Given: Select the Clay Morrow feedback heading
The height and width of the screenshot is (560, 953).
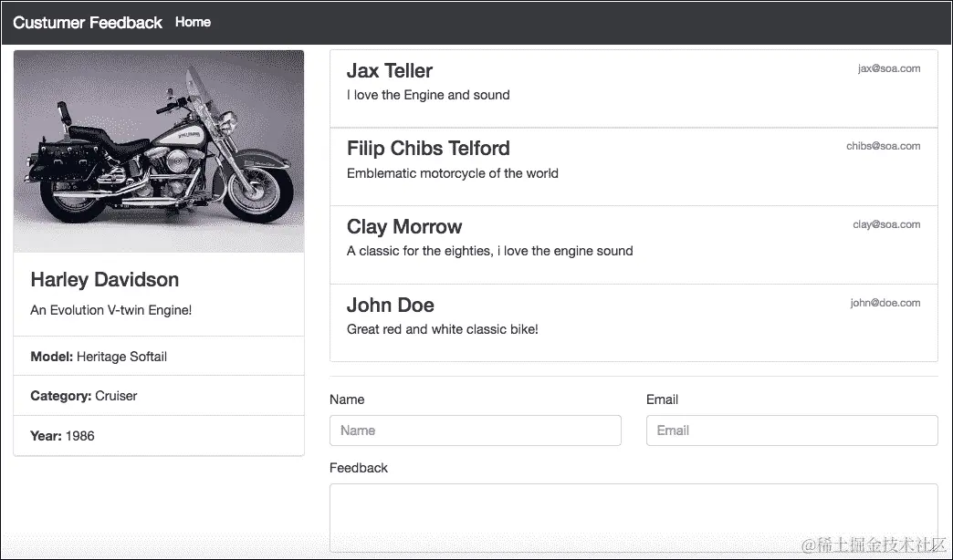Looking at the screenshot, I should click(404, 226).
